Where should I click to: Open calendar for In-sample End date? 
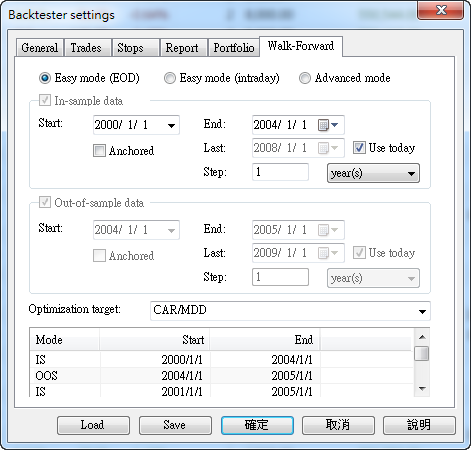[x=328, y=125]
